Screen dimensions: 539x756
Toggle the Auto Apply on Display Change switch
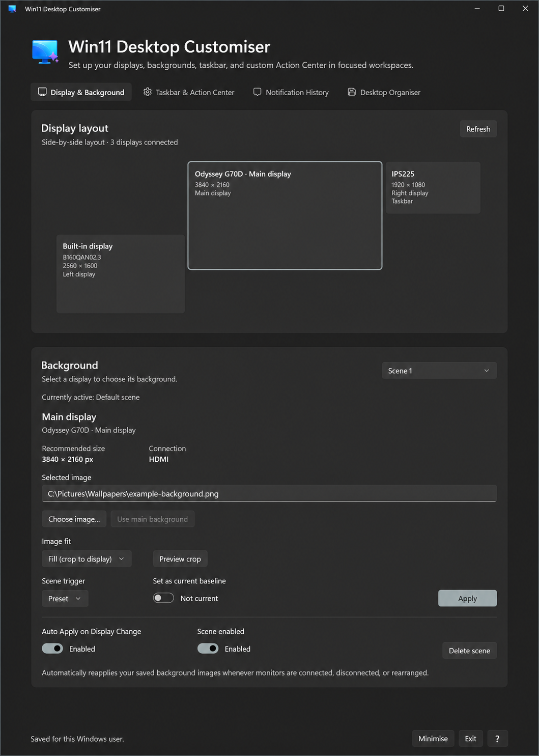coord(52,649)
